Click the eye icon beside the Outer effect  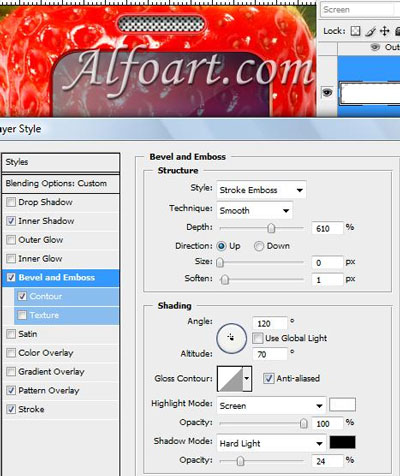point(375,47)
